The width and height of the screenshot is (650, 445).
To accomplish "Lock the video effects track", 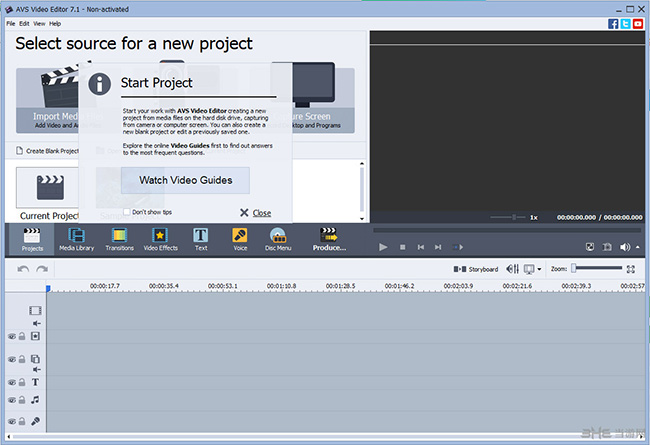I will click(22, 336).
